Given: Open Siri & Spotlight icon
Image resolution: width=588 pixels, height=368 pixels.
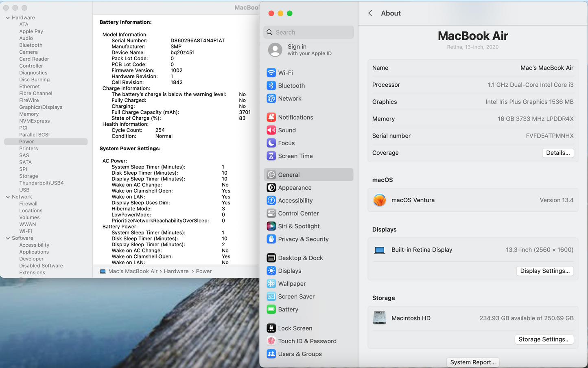Looking at the screenshot, I should click(x=271, y=226).
